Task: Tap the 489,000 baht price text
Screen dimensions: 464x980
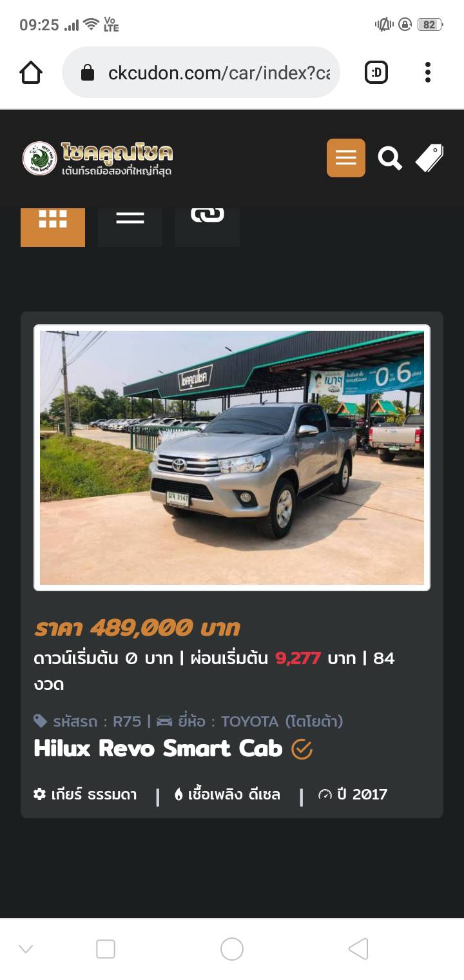Action: (x=137, y=628)
